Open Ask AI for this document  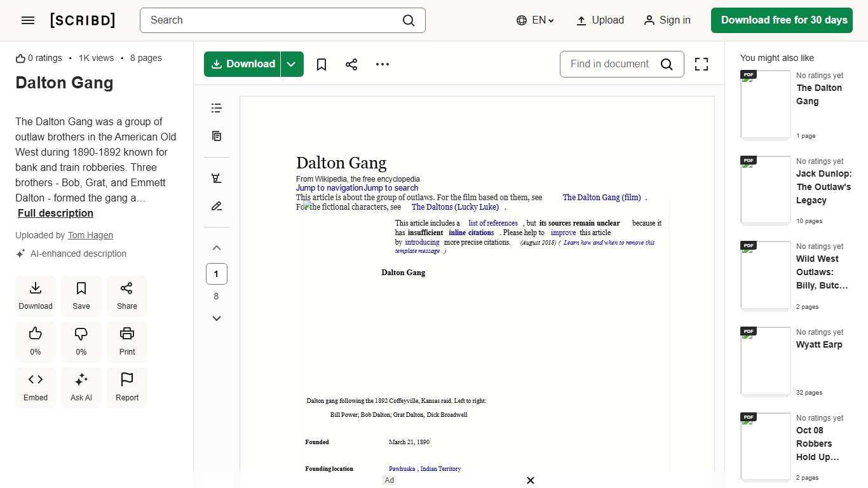pyautogui.click(x=81, y=386)
